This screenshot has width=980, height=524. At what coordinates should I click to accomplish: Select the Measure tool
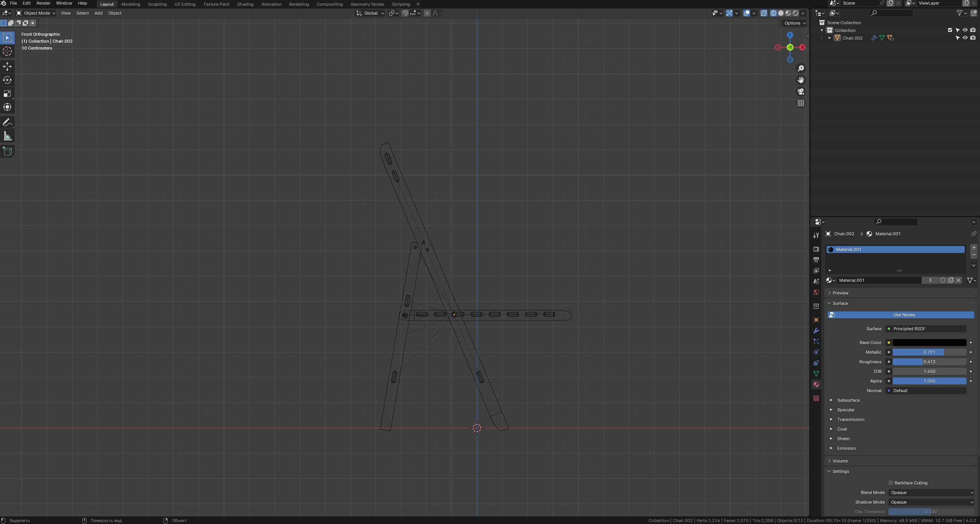click(x=7, y=136)
